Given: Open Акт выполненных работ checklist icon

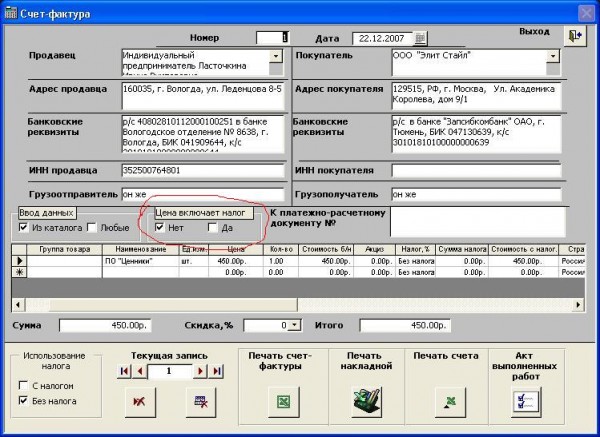Looking at the screenshot, I should (525, 400).
